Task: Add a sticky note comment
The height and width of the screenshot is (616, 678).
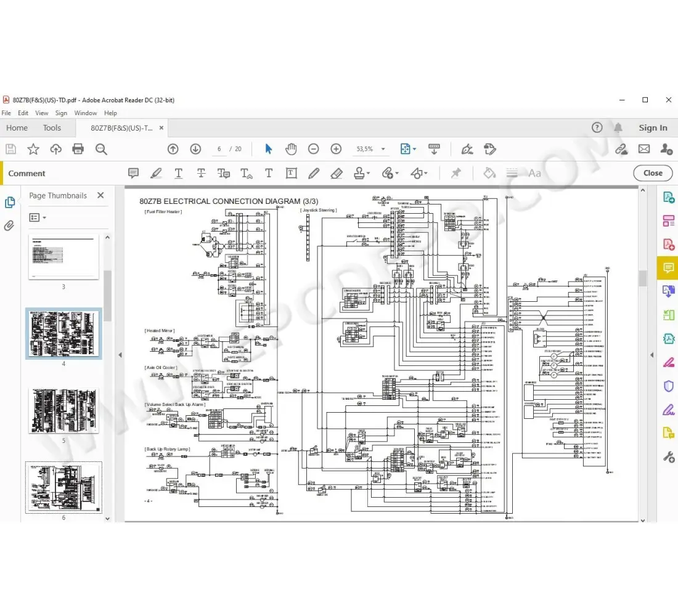Action: [x=133, y=174]
